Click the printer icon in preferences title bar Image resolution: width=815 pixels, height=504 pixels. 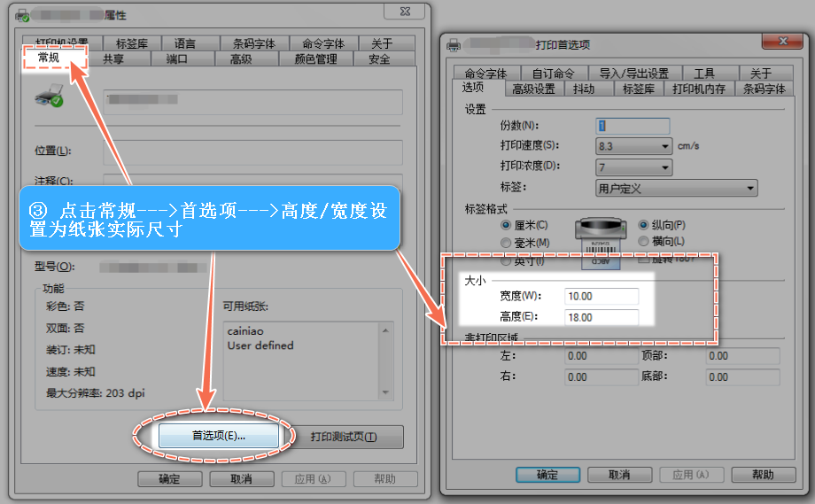tap(454, 45)
